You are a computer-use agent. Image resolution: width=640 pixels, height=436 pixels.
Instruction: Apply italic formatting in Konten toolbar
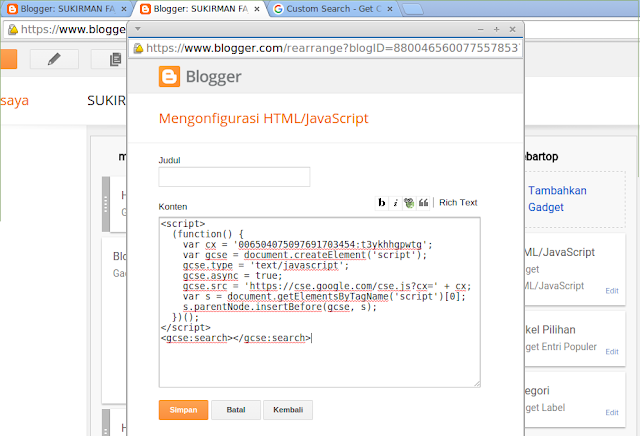pyautogui.click(x=395, y=202)
